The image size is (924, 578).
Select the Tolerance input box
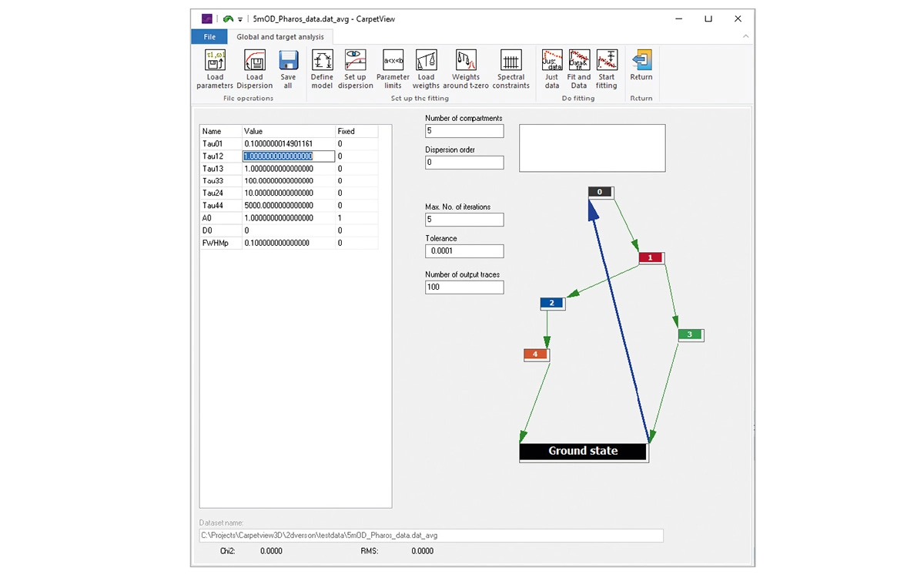(464, 251)
